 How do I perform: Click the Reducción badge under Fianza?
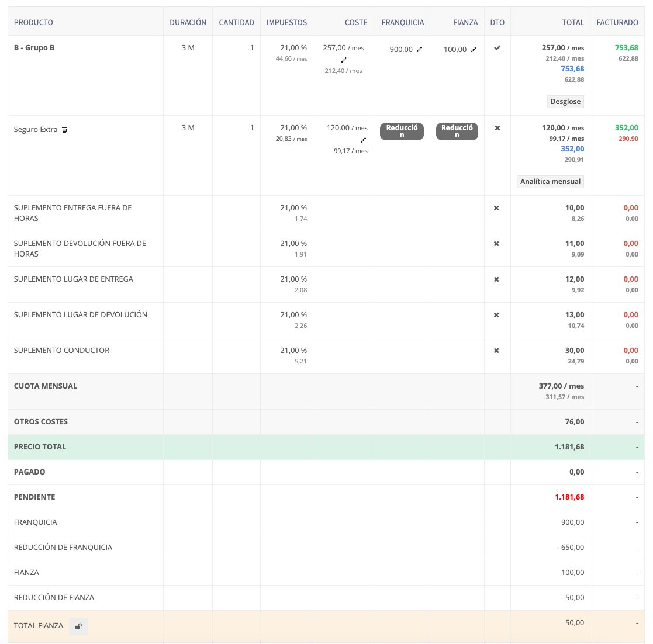coord(457,131)
